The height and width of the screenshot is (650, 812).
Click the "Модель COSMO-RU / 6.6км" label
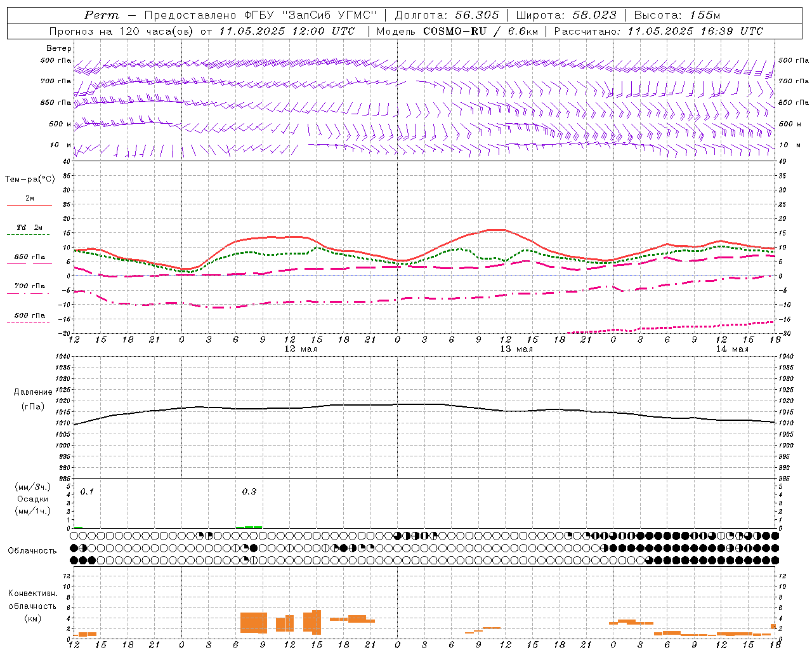point(457,31)
